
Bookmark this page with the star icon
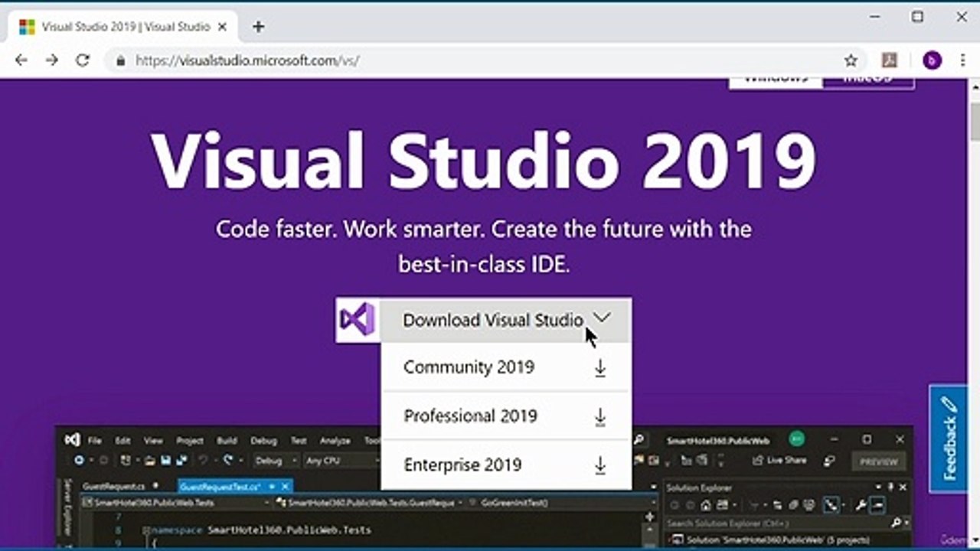[851, 60]
